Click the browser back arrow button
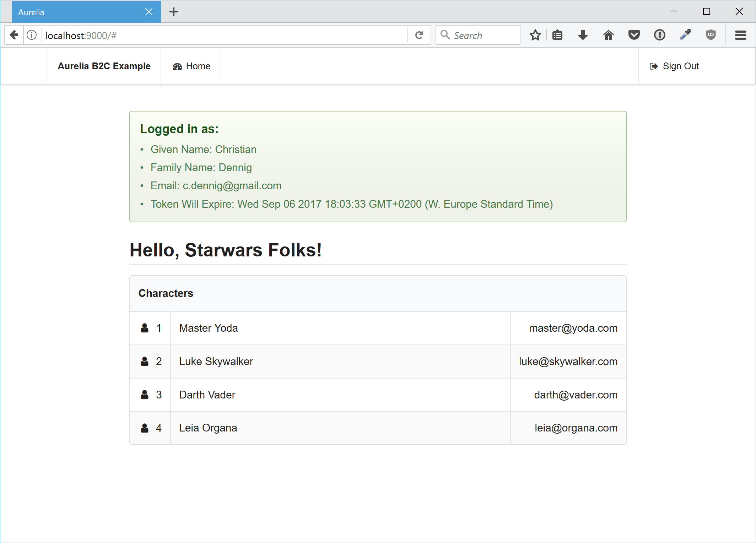 click(x=14, y=35)
